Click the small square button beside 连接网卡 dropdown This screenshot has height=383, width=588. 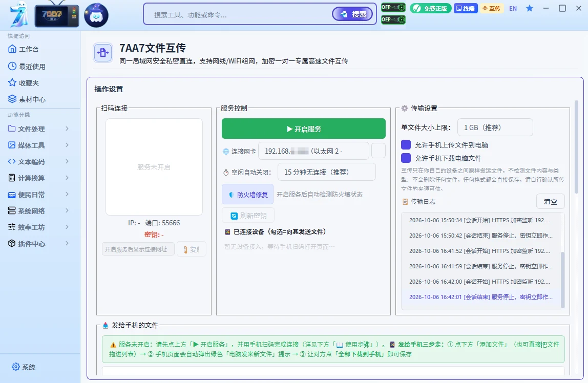(379, 151)
